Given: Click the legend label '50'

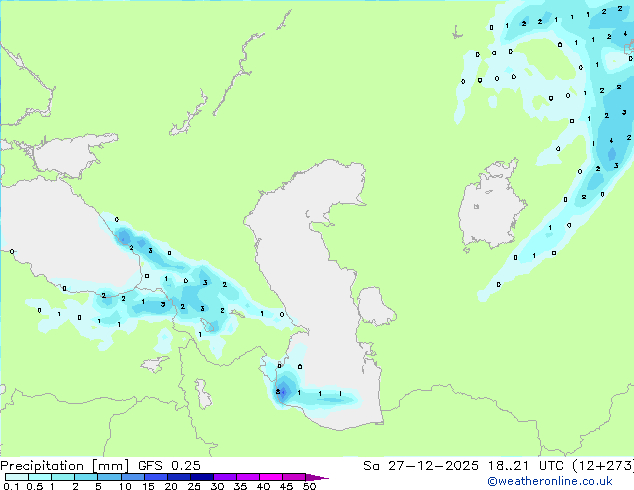Looking at the screenshot, I should 310,486.
